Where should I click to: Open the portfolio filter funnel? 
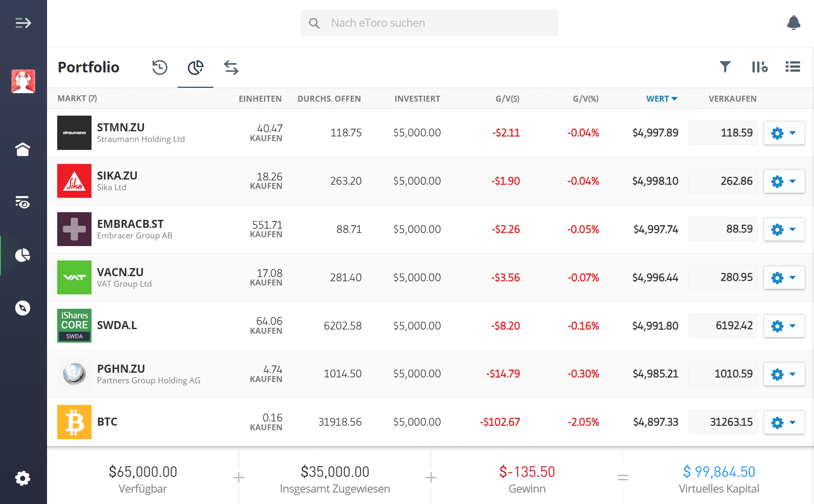(x=725, y=67)
